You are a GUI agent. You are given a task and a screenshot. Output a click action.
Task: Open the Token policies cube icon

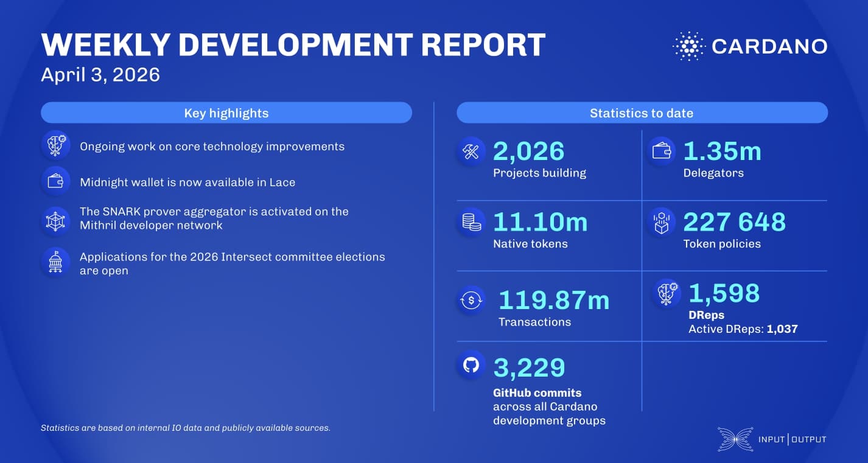661,221
